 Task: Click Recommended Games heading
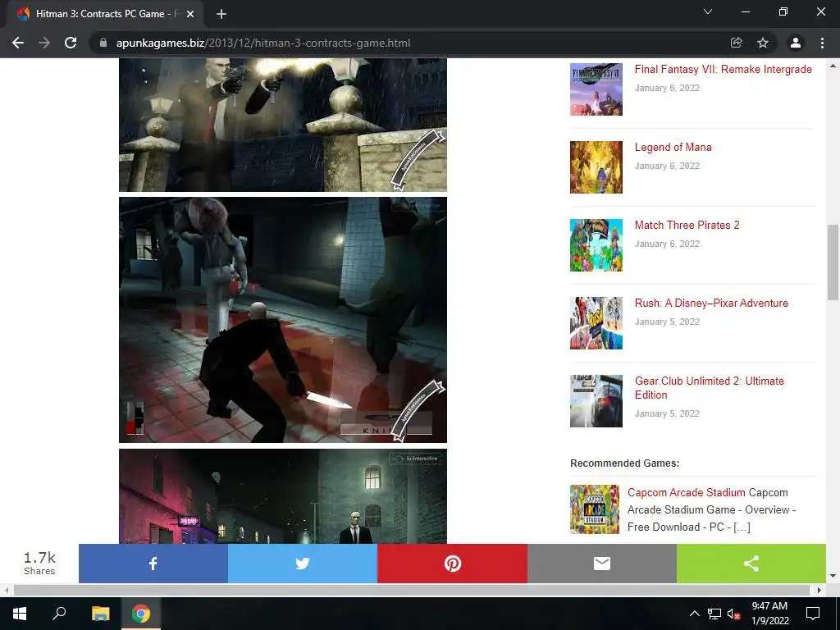click(x=624, y=463)
